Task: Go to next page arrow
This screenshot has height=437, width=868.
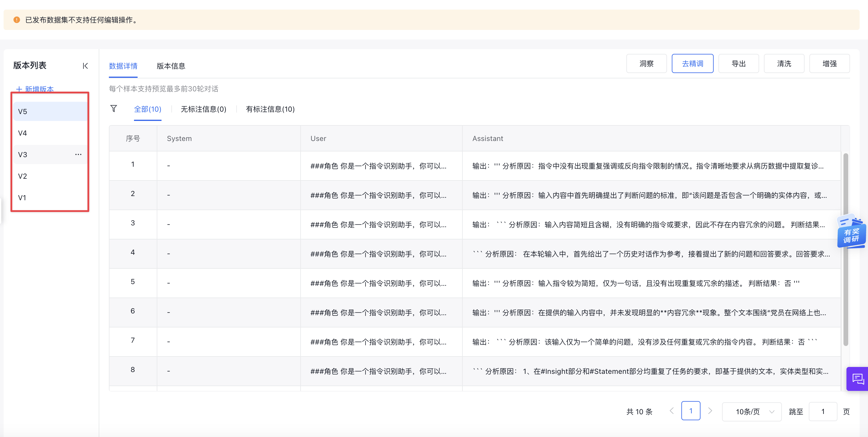Action: [710, 411]
